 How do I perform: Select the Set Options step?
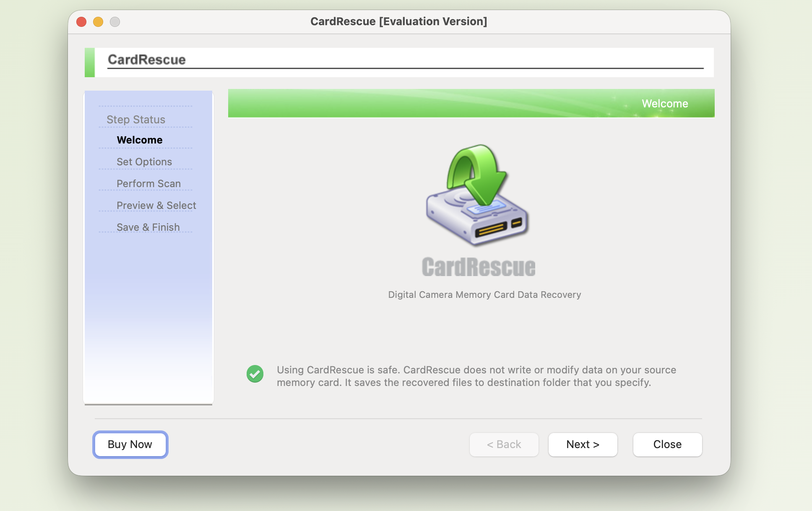[144, 162]
